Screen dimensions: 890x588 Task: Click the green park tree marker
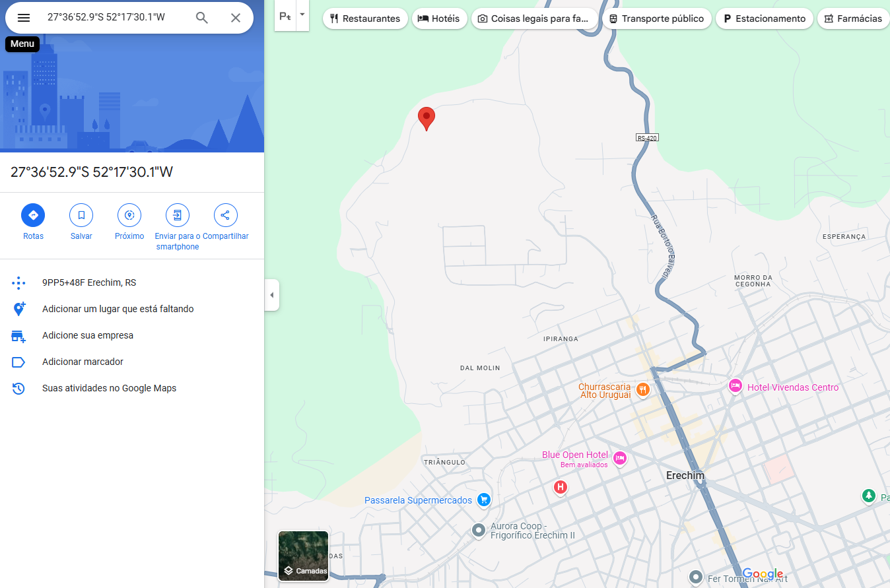click(x=869, y=496)
